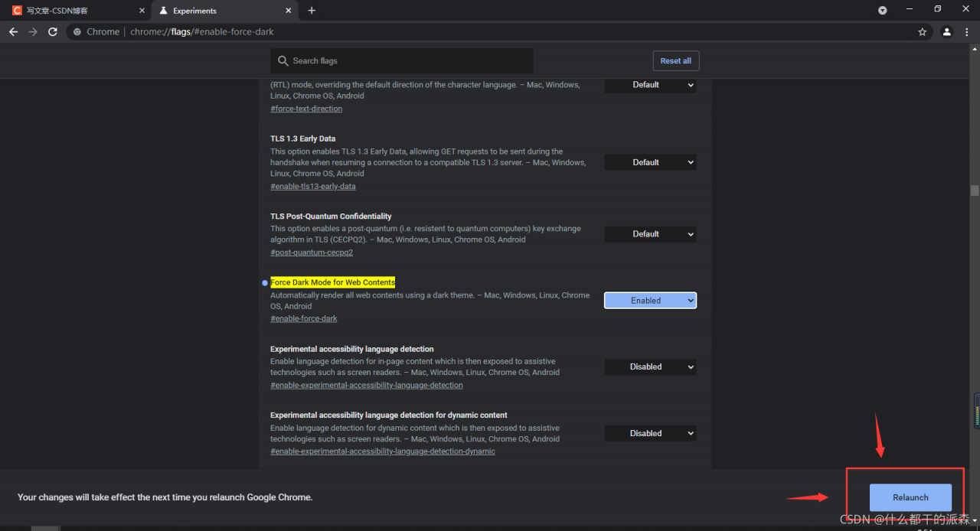This screenshot has height=531, width=980.
Task: Click the circular dropdown icon near window controls
Action: pyautogui.click(x=883, y=11)
